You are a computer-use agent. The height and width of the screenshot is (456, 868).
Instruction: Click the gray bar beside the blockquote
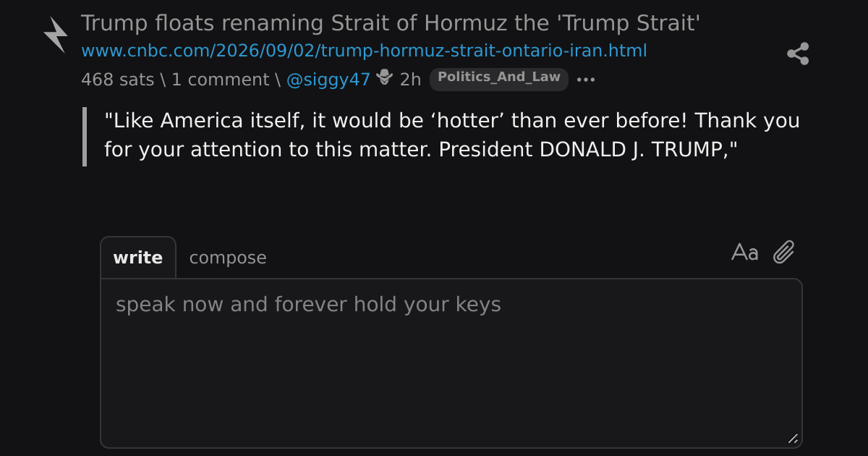coord(85,136)
